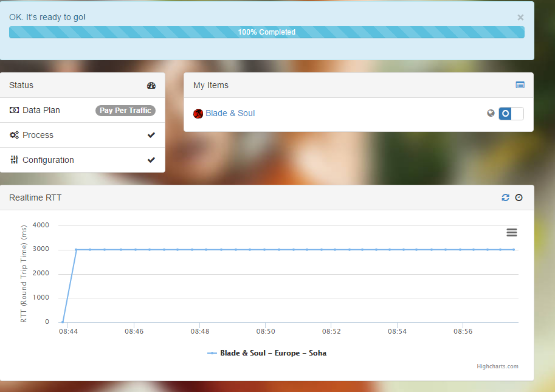Open the Blade & Soul link
Viewport: 555px width, 392px height.
coord(230,113)
